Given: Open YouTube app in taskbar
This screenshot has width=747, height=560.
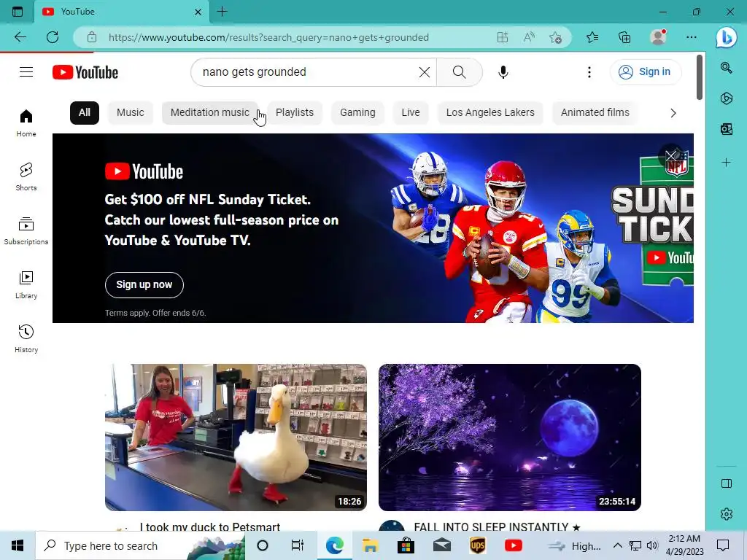Looking at the screenshot, I should point(513,545).
